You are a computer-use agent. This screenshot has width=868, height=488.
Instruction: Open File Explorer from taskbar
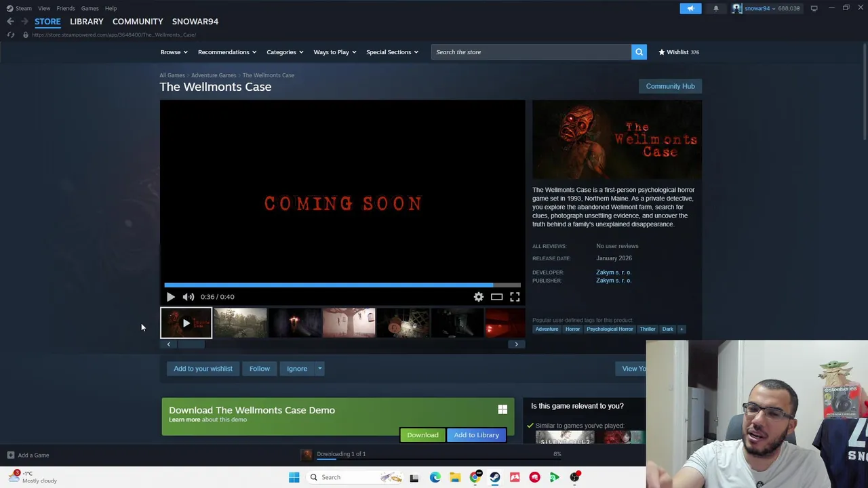454,477
